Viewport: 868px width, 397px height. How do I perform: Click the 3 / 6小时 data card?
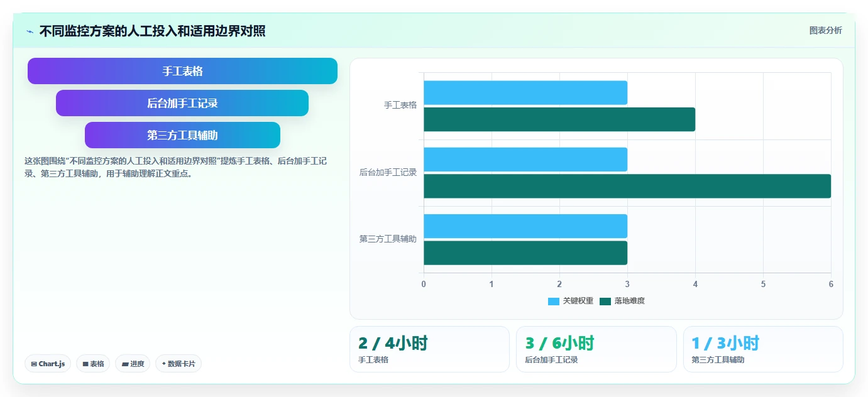tap(596, 349)
